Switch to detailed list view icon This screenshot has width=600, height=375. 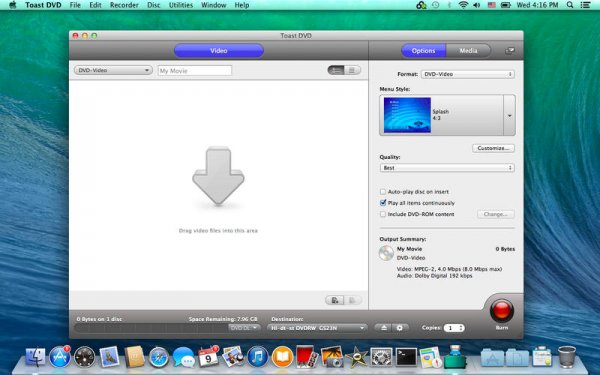336,70
